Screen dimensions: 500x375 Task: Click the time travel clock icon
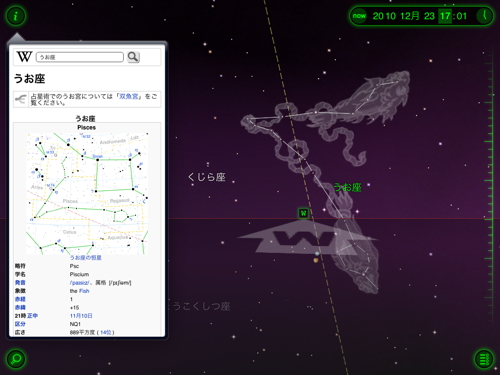(484, 16)
